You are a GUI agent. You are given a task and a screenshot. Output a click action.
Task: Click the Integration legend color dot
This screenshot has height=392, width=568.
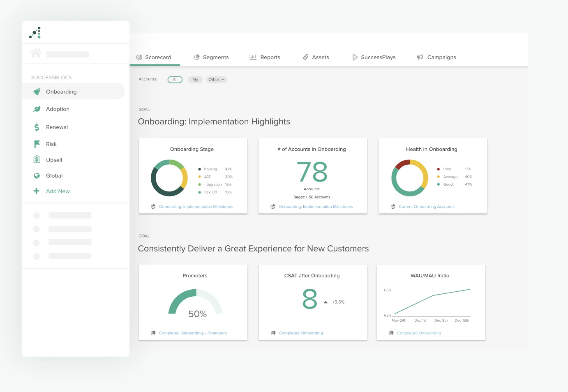click(x=200, y=184)
